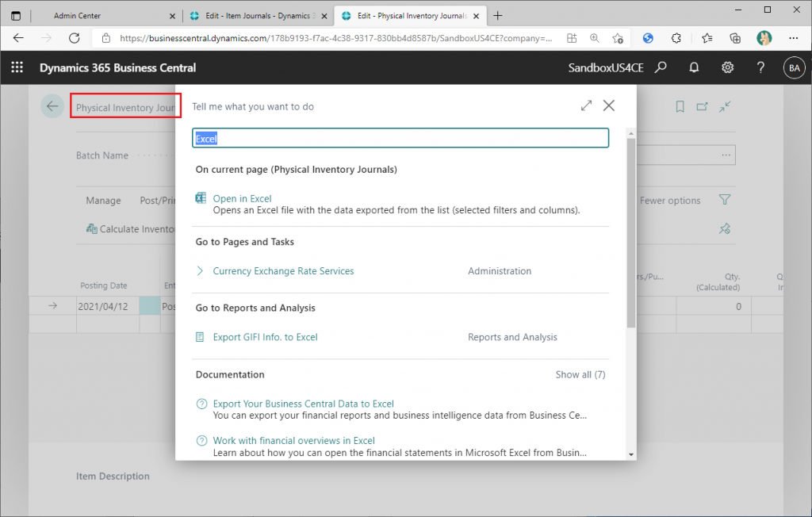
Task: Open browser extensions puzzle icon
Action: click(x=676, y=38)
